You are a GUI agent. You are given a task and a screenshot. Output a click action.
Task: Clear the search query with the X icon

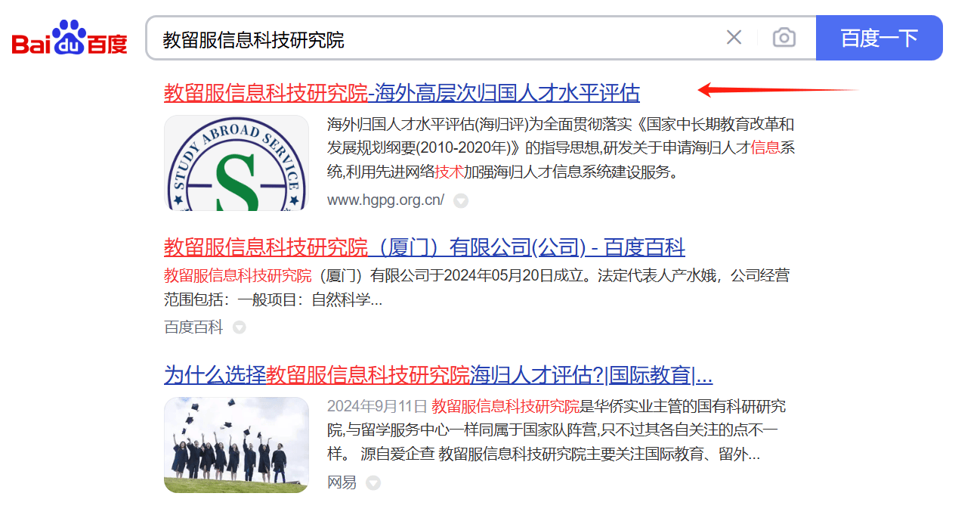pyautogui.click(x=734, y=36)
